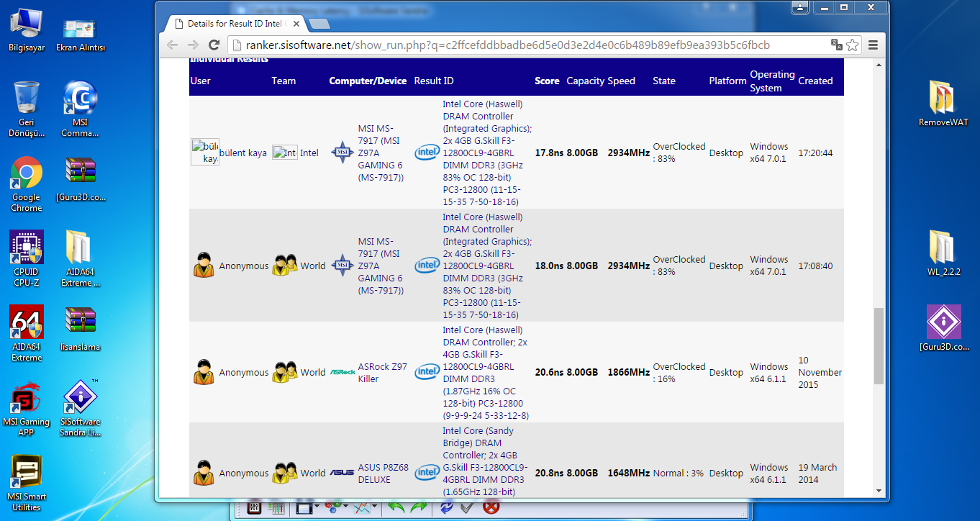Click the Intel logo in the bülent kaya row
The width and height of the screenshot is (980, 521).
pyautogui.click(x=427, y=153)
